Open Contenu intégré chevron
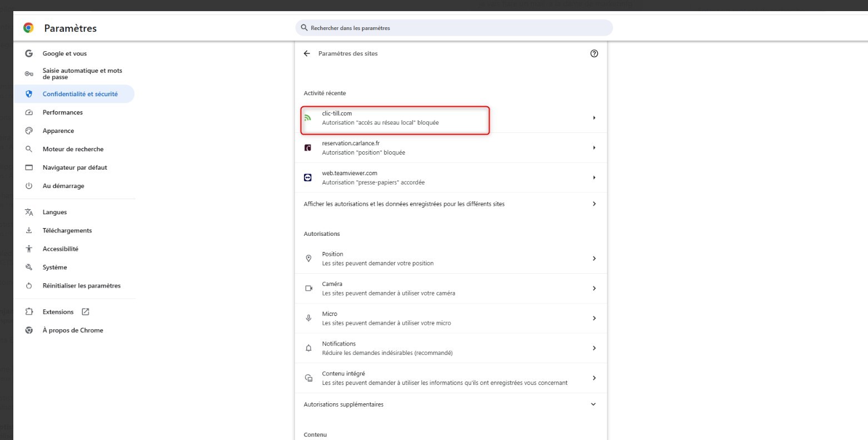The height and width of the screenshot is (440, 868). click(594, 378)
